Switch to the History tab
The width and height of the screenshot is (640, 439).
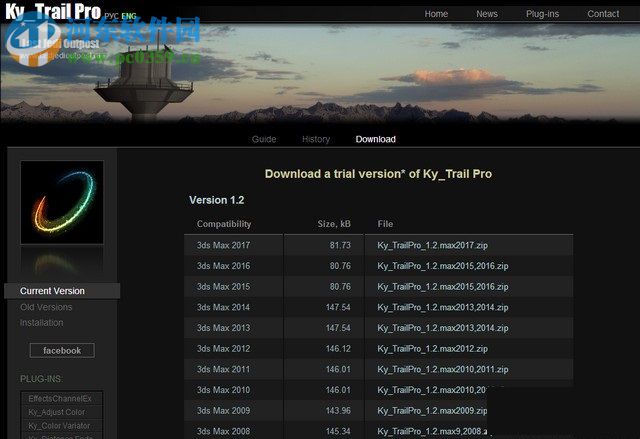click(316, 139)
